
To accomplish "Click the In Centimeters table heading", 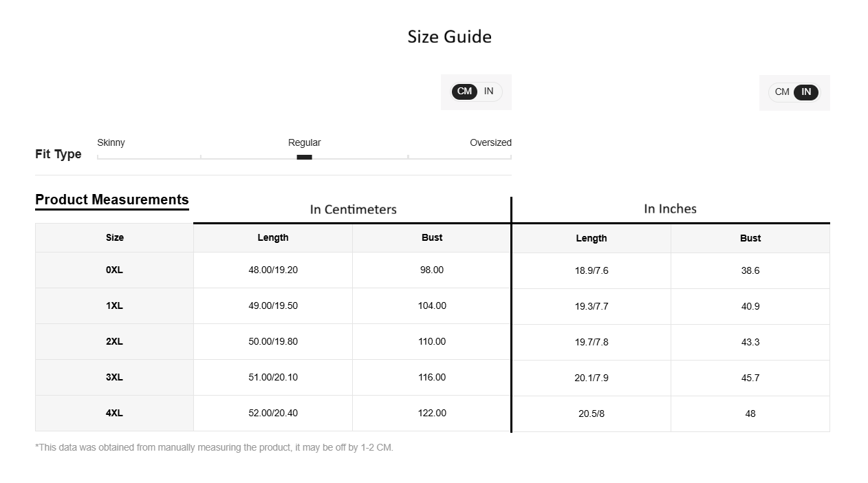I will coord(353,209).
